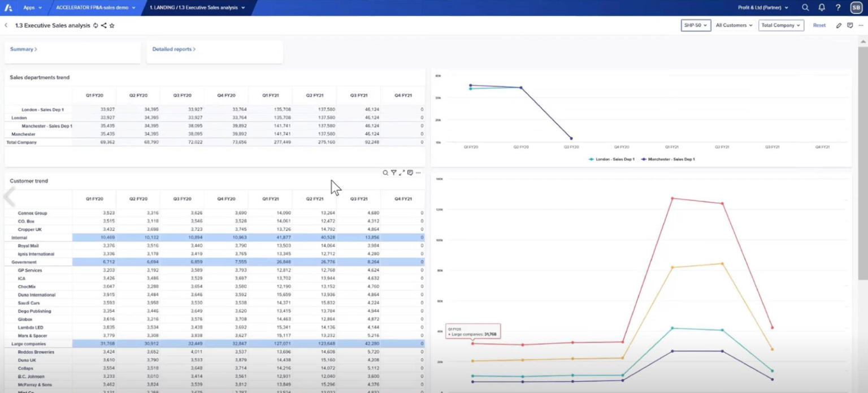Viewport: 868px width, 393px height.
Task: Open the Total Company dropdown
Action: [780, 25]
